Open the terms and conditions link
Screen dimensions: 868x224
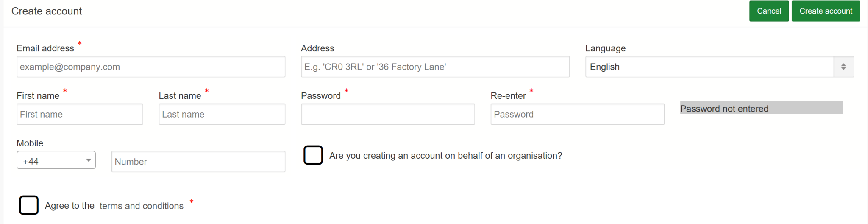[x=142, y=206]
